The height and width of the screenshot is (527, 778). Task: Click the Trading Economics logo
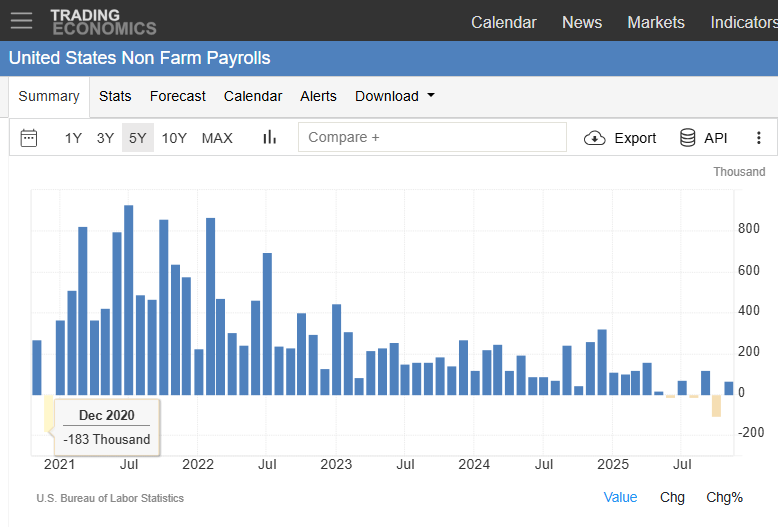click(103, 22)
